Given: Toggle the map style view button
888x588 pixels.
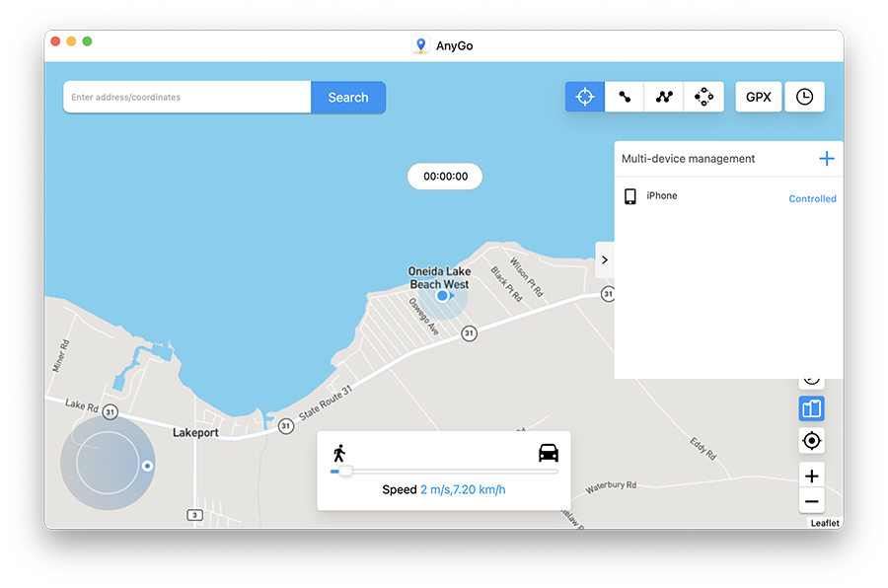Looking at the screenshot, I should point(811,407).
